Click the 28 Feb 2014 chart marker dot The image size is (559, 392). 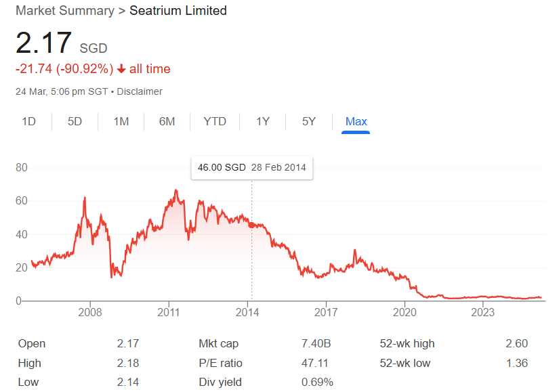(x=252, y=225)
